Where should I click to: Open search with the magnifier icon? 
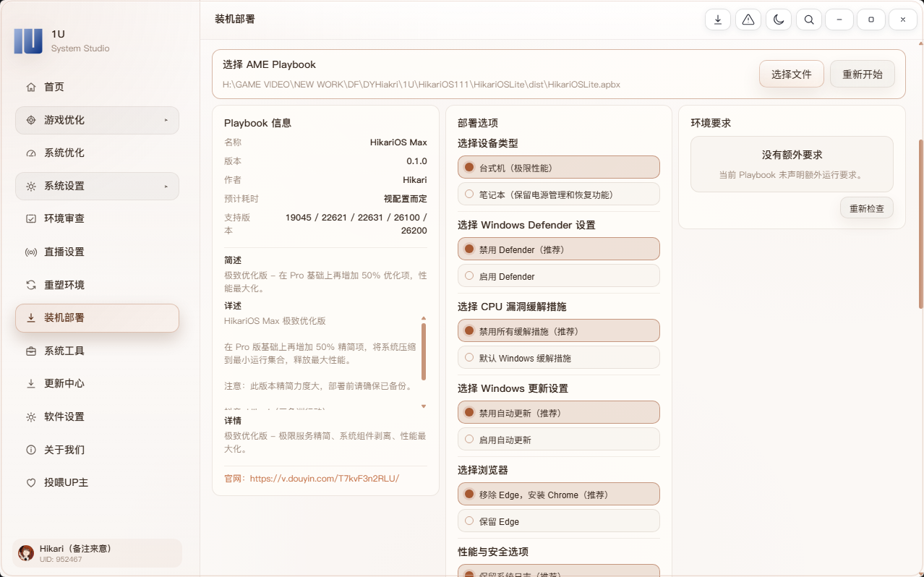(809, 20)
